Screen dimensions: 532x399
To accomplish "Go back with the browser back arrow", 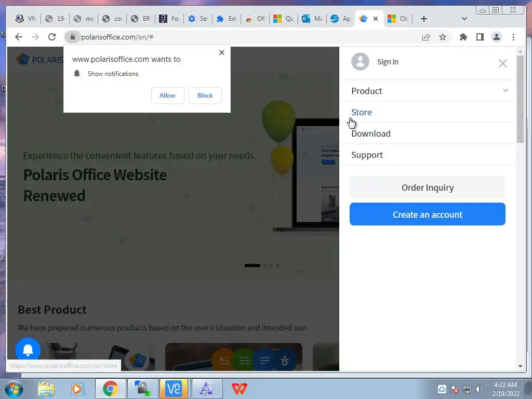I will click(x=19, y=37).
